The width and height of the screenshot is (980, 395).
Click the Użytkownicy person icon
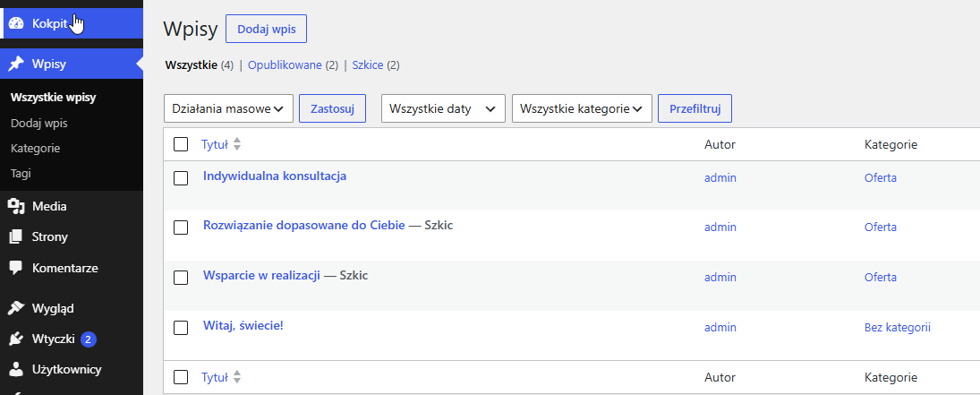pos(16,370)
